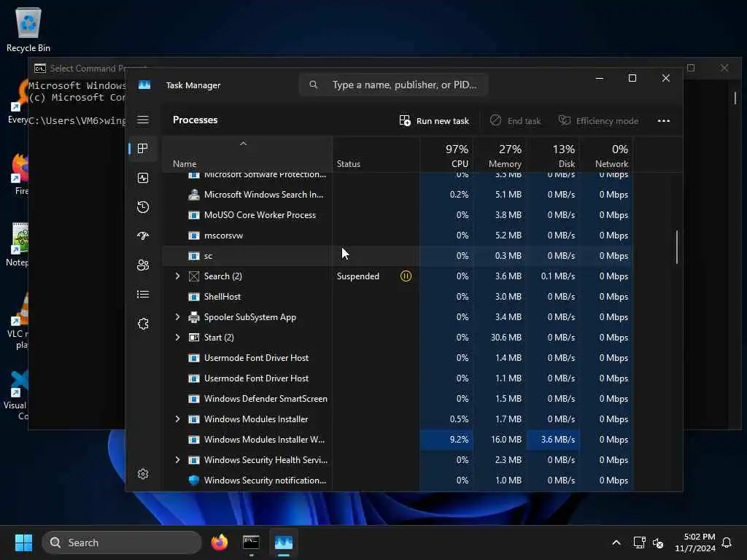This screenshot has width=747, height=560.
Task: Click the Search app process icon
Action: (x=194, y=276)
